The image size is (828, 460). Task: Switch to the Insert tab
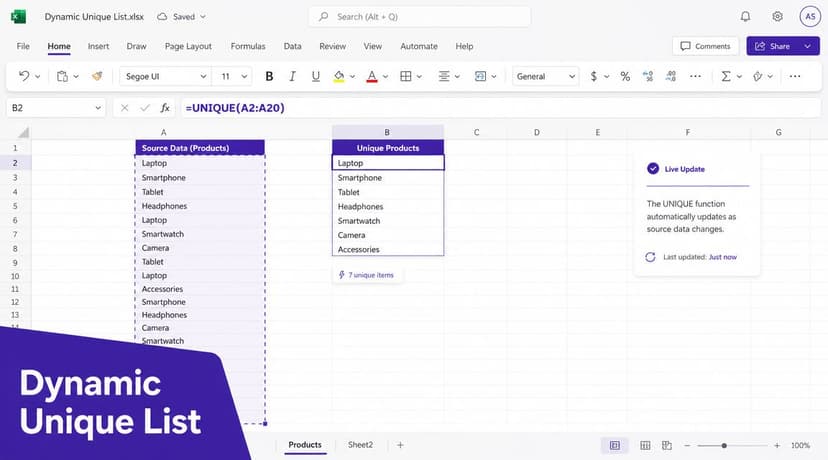point(98,46)
